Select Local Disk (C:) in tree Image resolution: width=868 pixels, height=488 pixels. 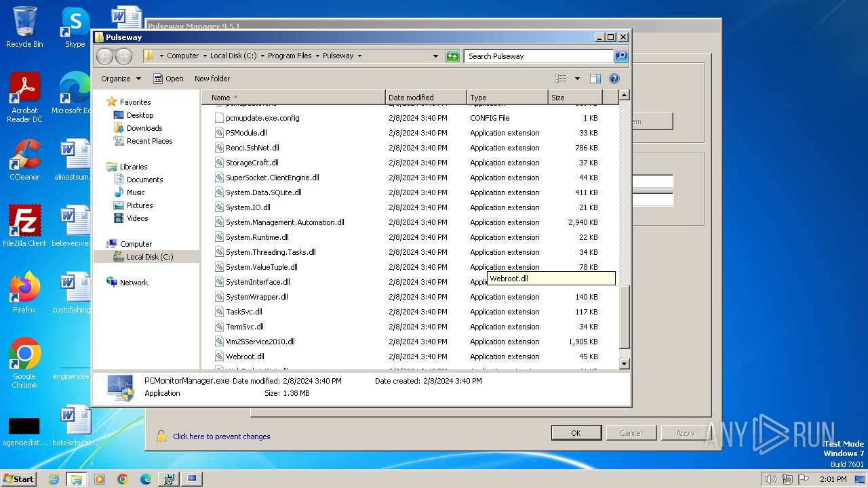[149, 257]
